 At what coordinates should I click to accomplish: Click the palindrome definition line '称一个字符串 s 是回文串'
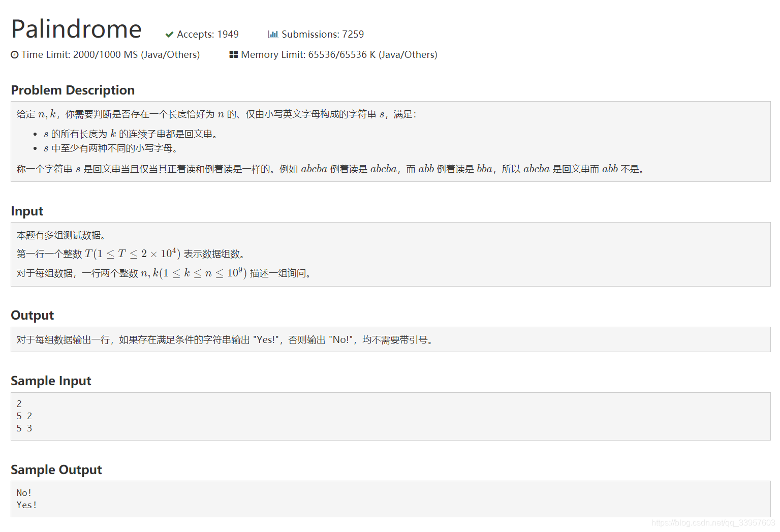[x=331, y=169]
